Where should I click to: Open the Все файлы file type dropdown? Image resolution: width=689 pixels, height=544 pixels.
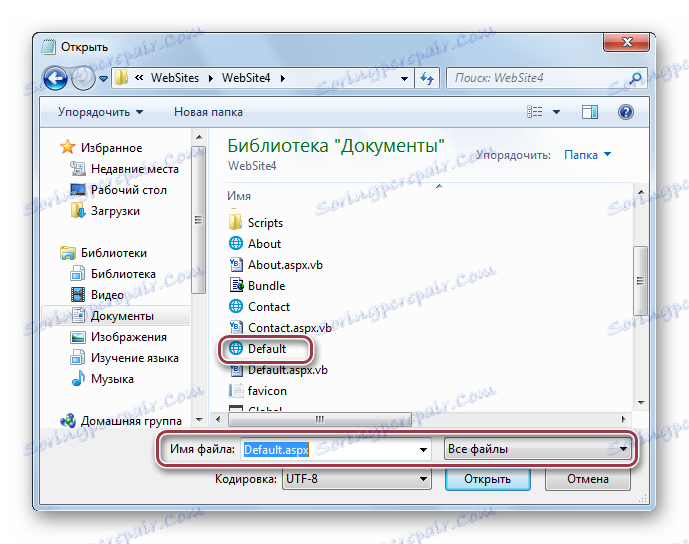(537, 449)
